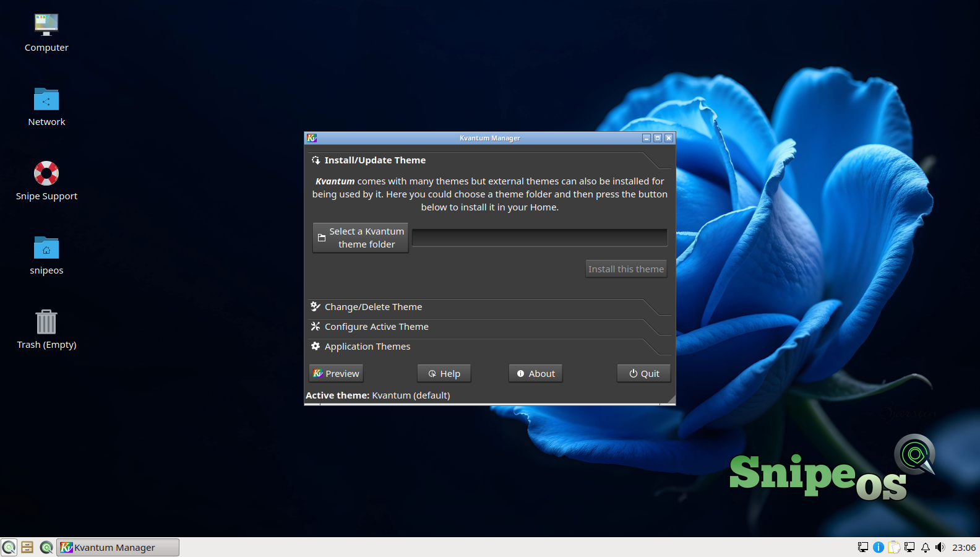Quit Kvantum Manager with the Quit button
Screen dimensions: 980x557
(x=644, y=374)
